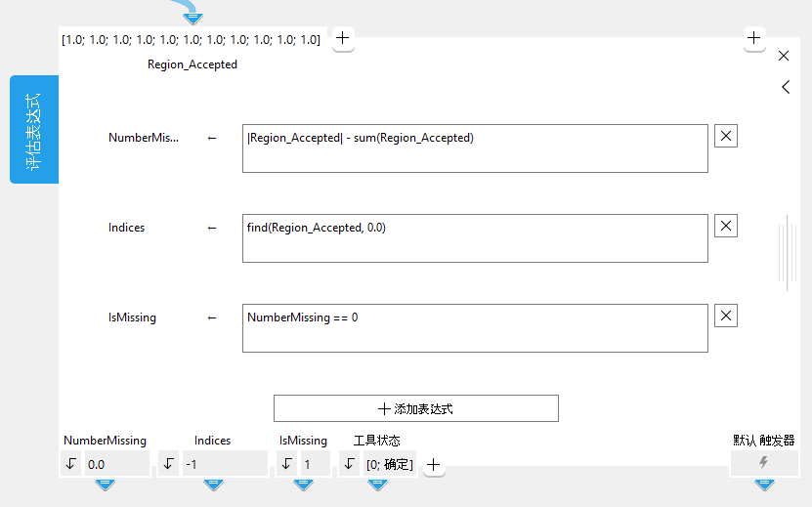Toggle the 工具状态 output arrow
The image size is (812, 507).
coord(350,464)
